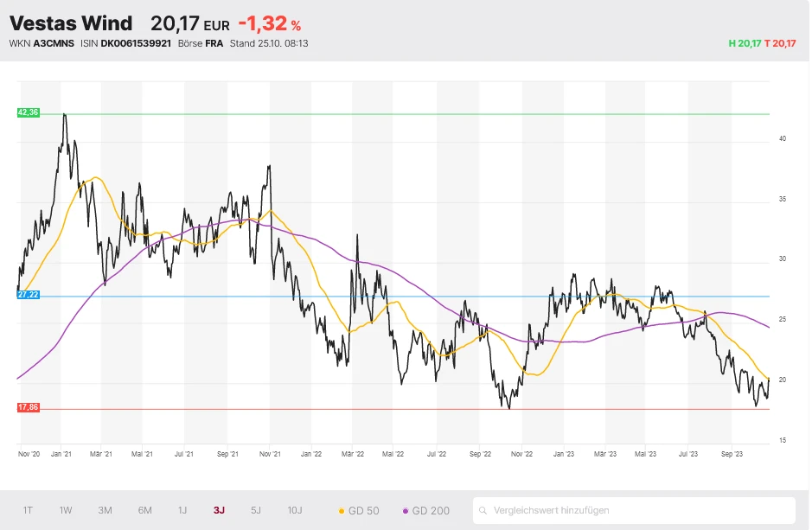Click the yellow GD 50 color dot
The image size is (812, 530).
tap(342, 511)
